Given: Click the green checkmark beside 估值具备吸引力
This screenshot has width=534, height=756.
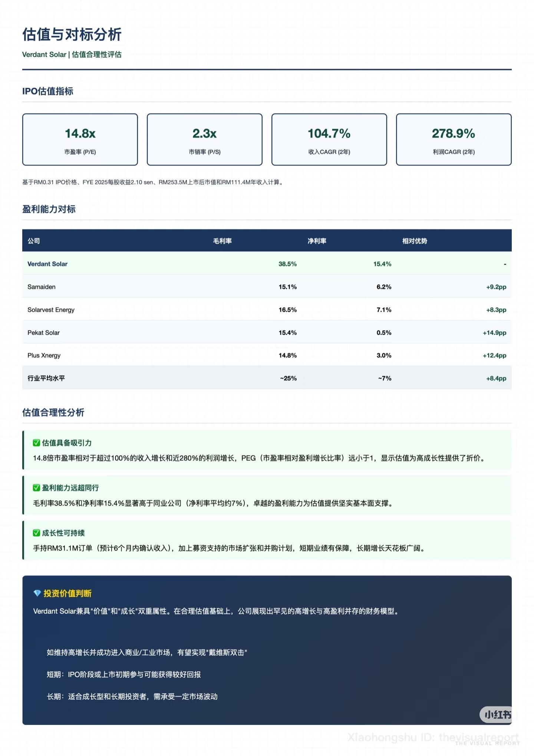Looking at the screenshot, I should pos(36,443).
